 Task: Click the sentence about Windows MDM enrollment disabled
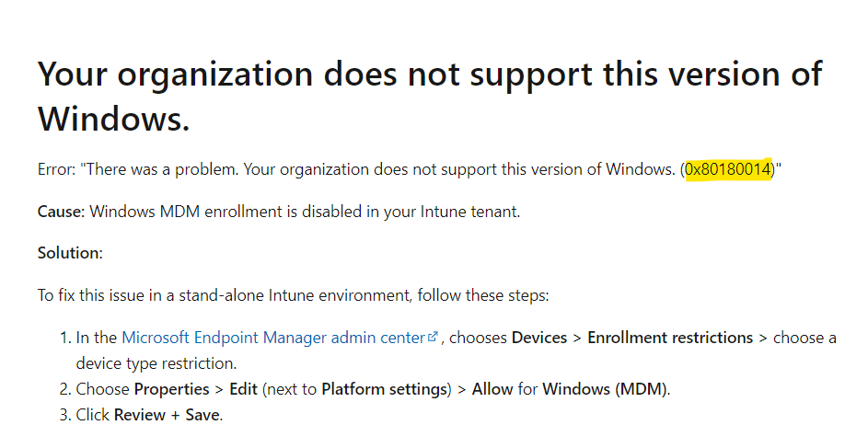point(305,212)
